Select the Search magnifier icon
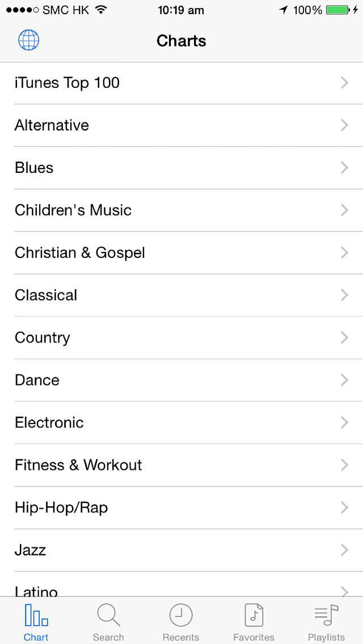This screenshot has width=363, height=644. point(108,614)
